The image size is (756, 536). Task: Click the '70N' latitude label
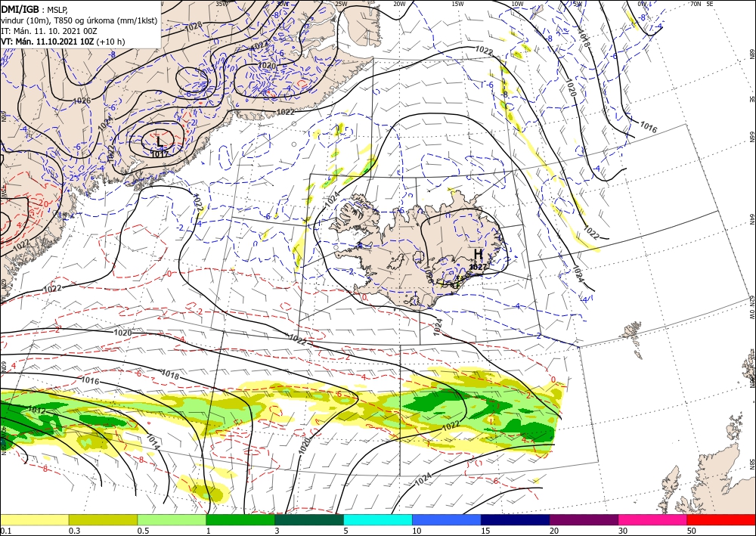696,4
